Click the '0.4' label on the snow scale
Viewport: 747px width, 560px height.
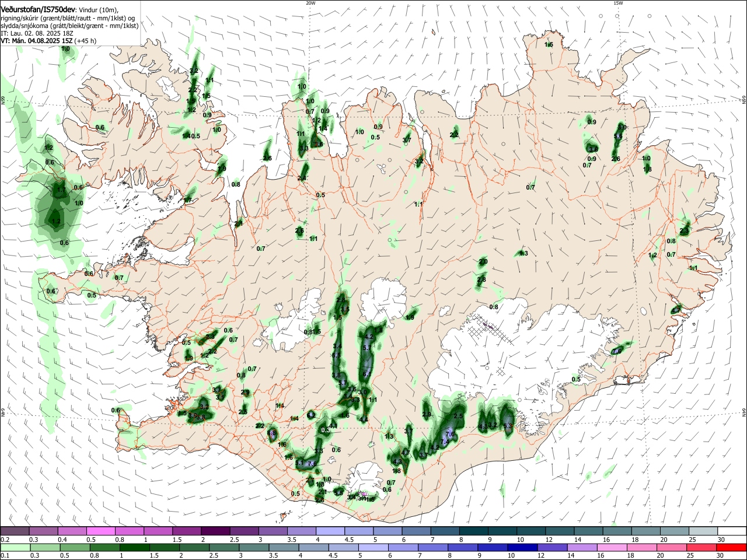coord(63,540)
